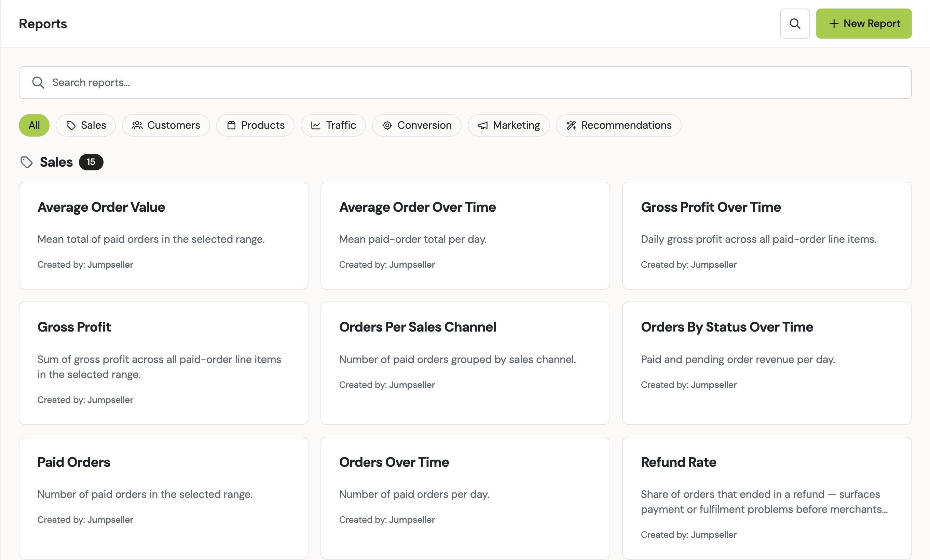The height and width of the screenshot is (560, 930).
Task: Open the Gross Profit report card
Action: coord(163,363)
